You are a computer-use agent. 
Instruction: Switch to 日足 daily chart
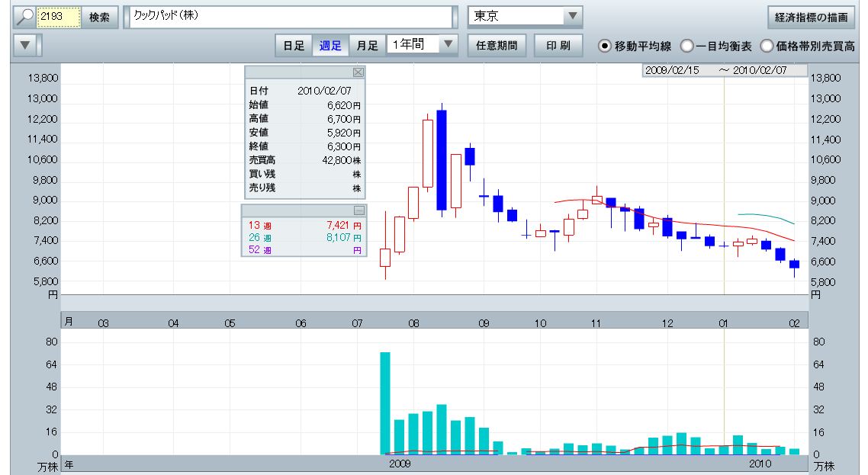click(x=294, y=45)
